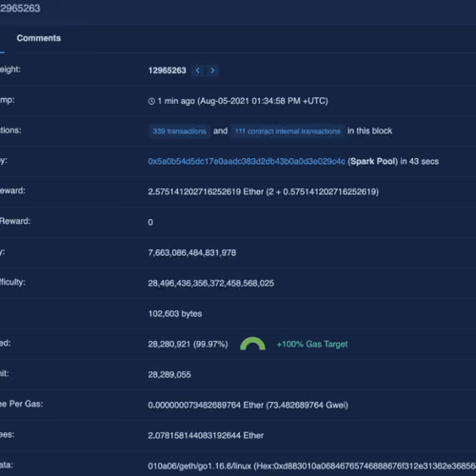Click the block number header 2965263
Image resolution: width=476 pixels, height=476 pixels.
(x=20, y=9)
